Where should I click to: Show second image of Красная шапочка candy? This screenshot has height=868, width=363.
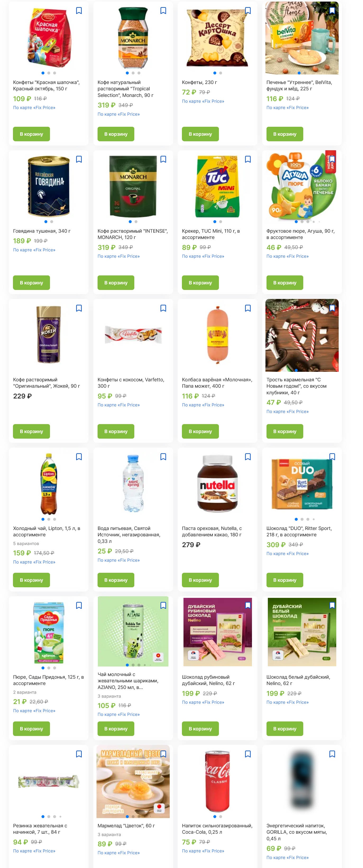tap(49, 73)
